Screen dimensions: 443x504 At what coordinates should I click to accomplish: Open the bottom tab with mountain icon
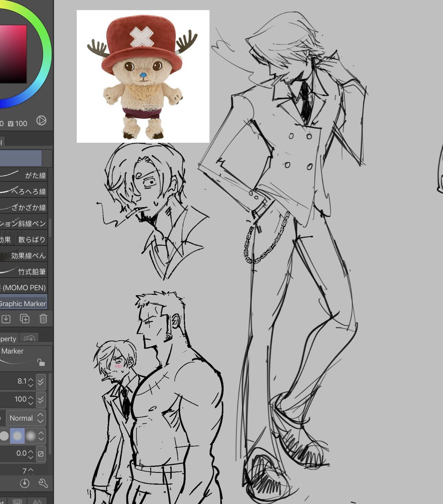pos(37,501)
